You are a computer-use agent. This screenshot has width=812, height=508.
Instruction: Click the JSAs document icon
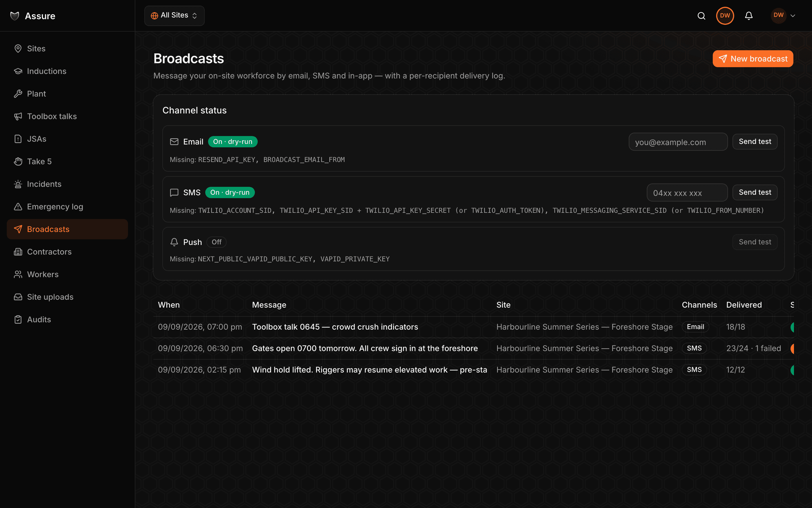click(x=18, y=139)
